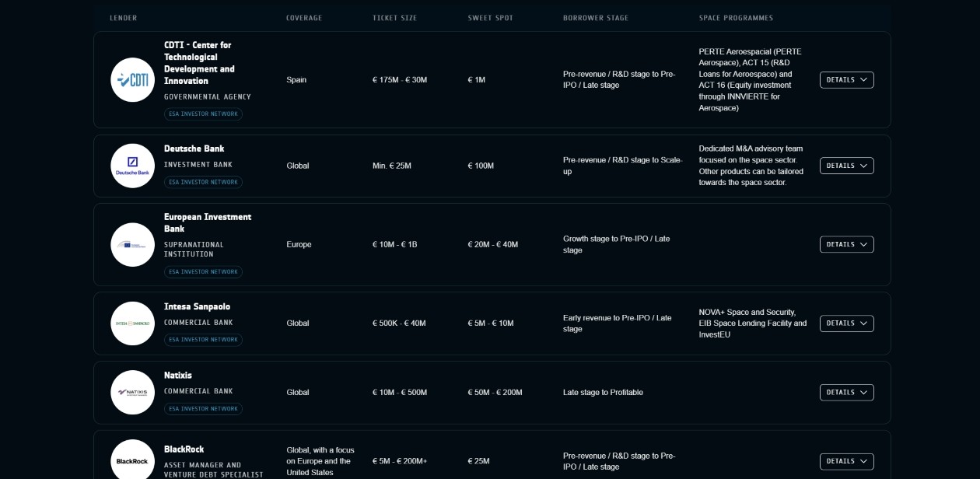Click sweet spot '€ 20M - € 40M'

492,244
